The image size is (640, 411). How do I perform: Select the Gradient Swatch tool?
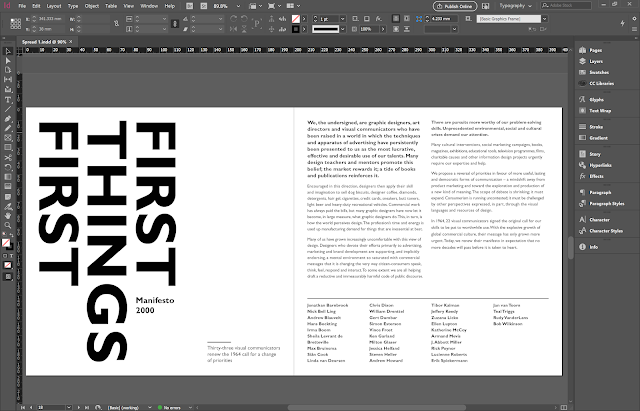click(x=8, y=177)
